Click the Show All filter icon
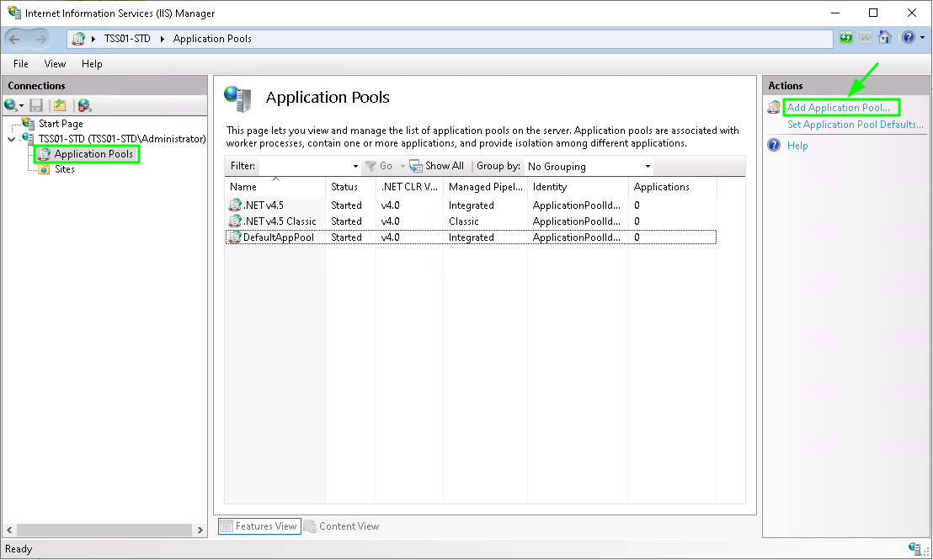 coord(416,166)
